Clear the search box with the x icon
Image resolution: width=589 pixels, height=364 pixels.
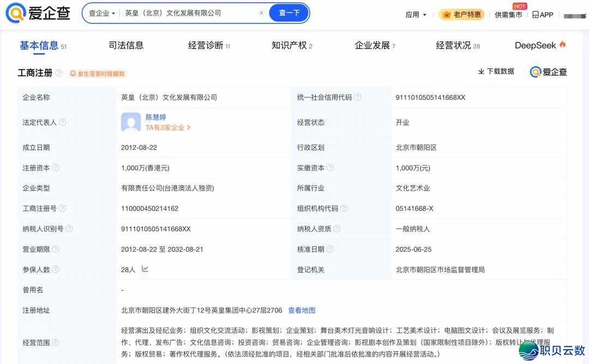tap(261, 13)
